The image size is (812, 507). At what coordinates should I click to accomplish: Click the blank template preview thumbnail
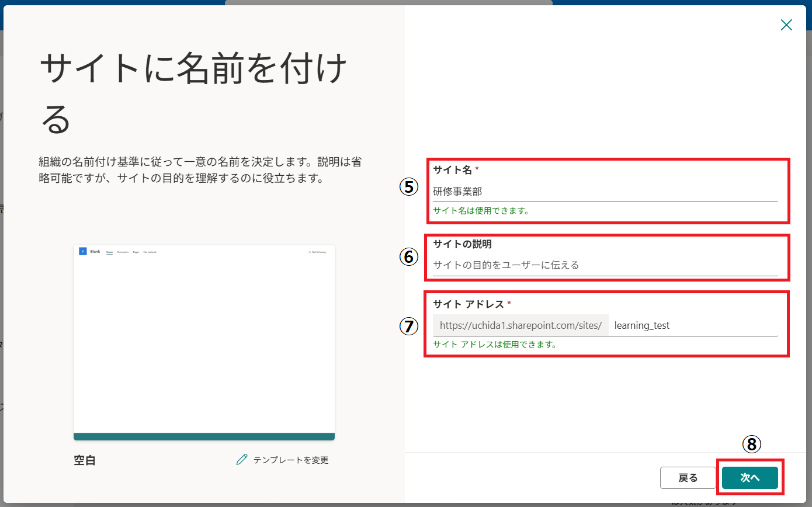204,345
